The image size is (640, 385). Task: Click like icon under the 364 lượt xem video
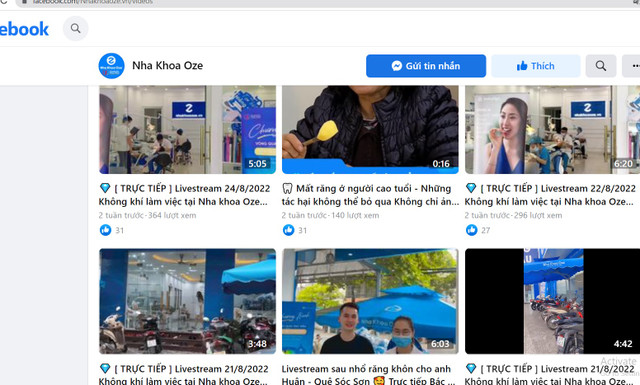click(105, 230)
